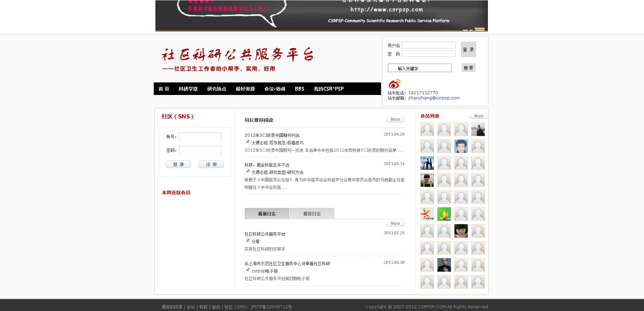Open the zhanzhang@csrpsp.com email link

click(434, 98)
